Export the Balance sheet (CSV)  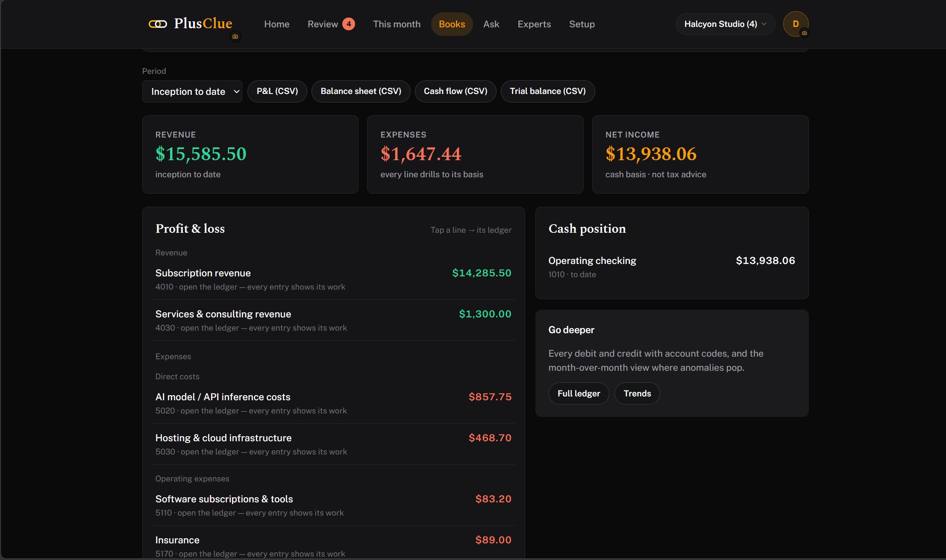pyautogui.click(x=361, y=91)
